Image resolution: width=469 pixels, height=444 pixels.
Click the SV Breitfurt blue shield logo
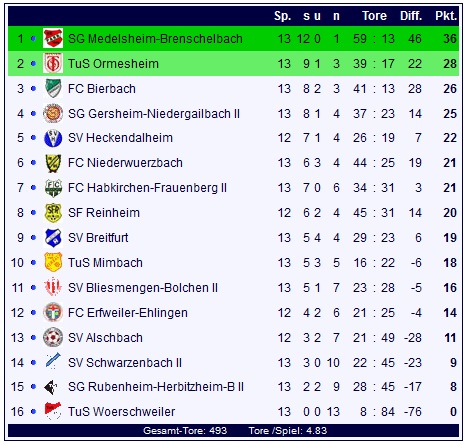(53, 238)
